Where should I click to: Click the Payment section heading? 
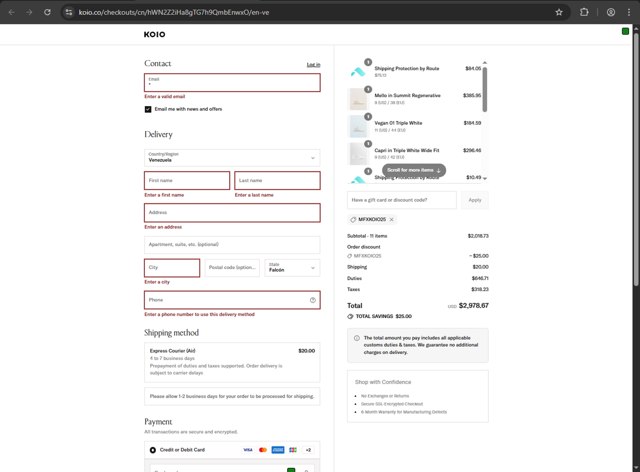tap(158, 422)
